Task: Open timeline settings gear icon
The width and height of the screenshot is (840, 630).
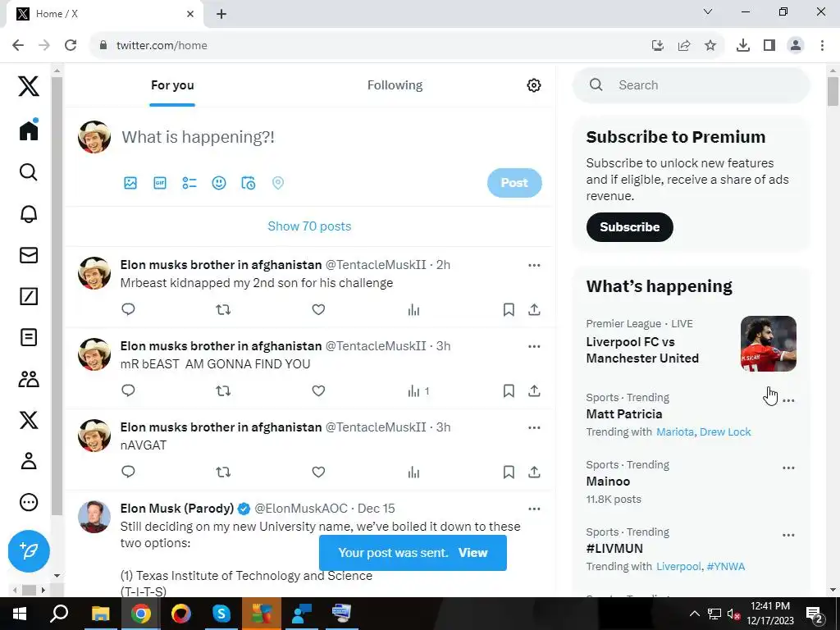Action: coord(533,85)
